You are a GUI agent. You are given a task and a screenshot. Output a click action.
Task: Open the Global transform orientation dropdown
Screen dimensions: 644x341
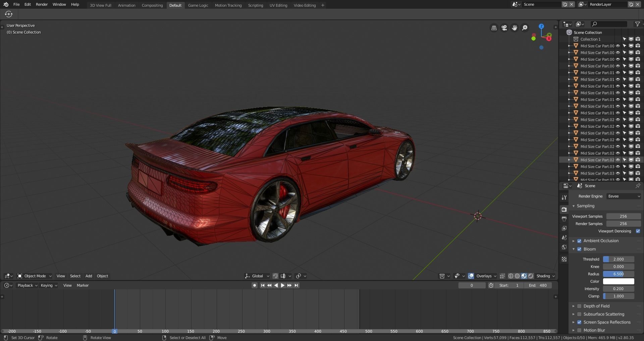pos(257,276)
